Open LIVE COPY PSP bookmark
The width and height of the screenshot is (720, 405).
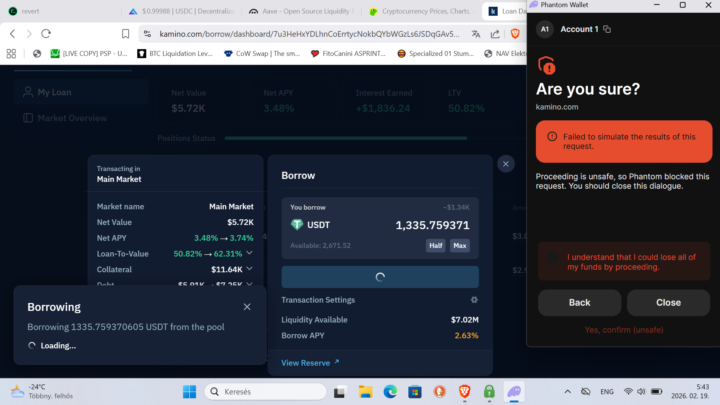(x=89, y=54)
